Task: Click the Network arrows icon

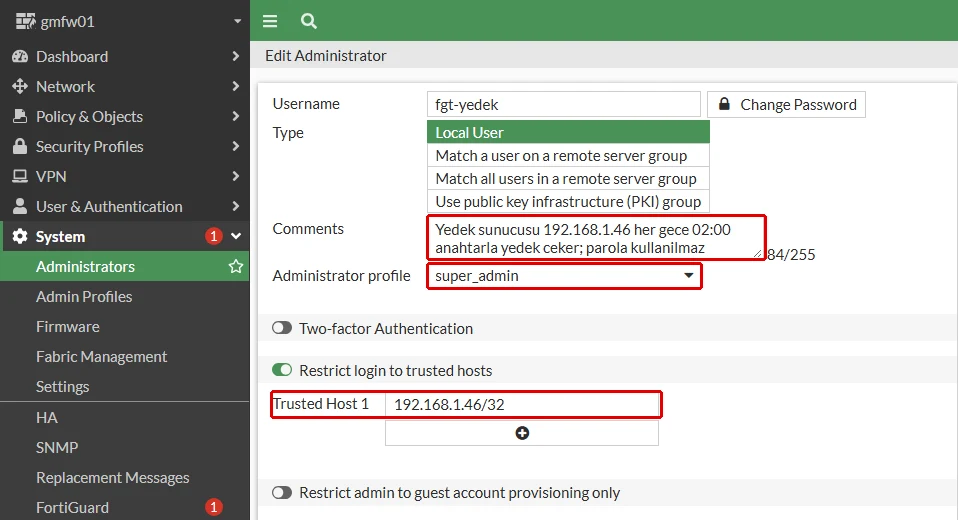Action: [20, 86]
